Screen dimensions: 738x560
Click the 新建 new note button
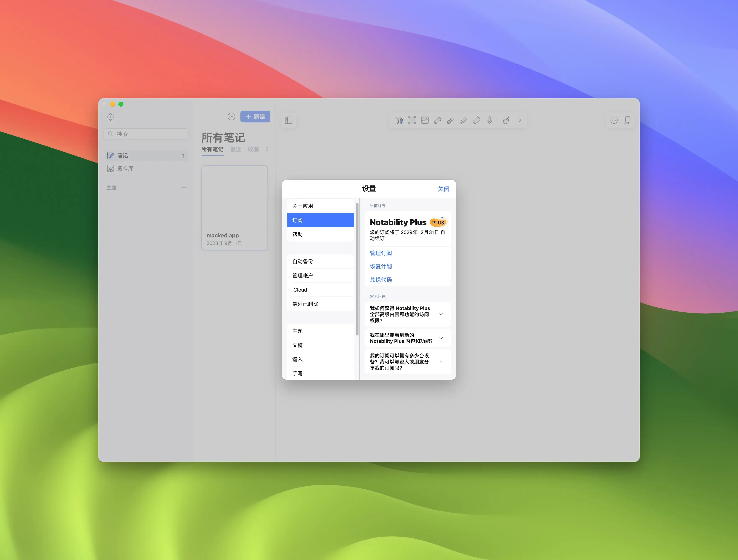[255, 117]
